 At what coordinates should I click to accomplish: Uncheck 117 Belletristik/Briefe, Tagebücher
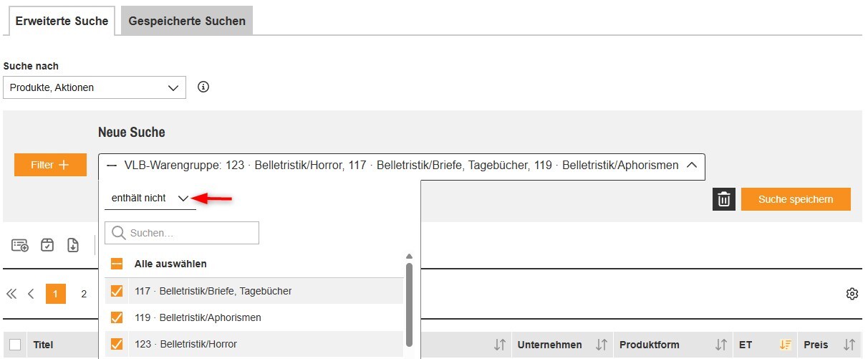point(117,291)
